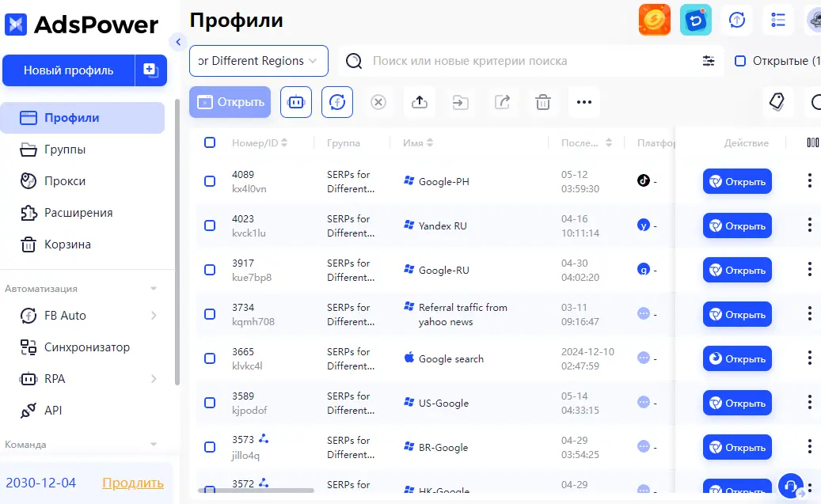The width and height of the screenshot is (821, 504).
Task: Click the support headset floating icon
Action: tap(791, 486)
